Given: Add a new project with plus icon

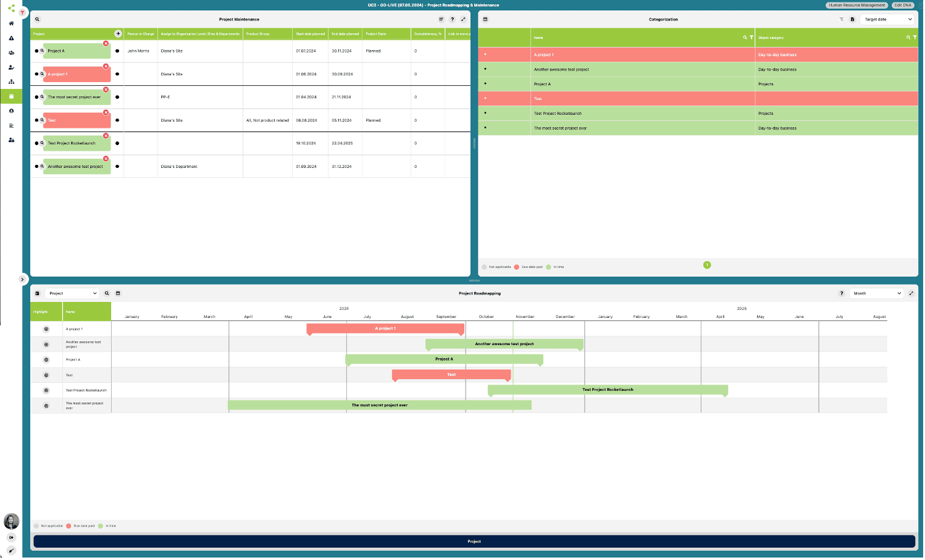Looking at the screenshot, I should pos(118,33).
